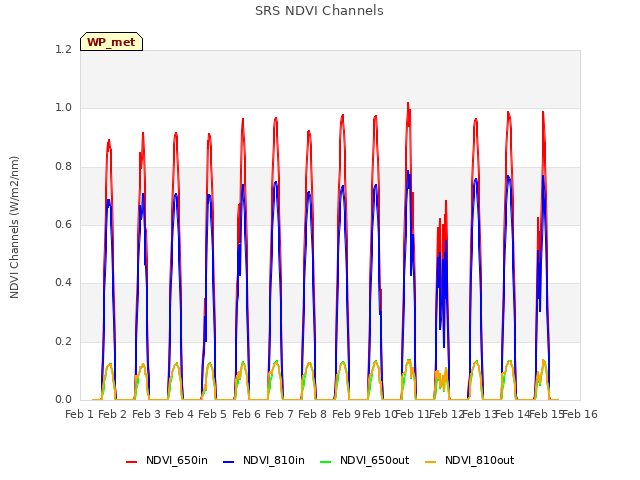
Task: Click the Feb 8 x-axis label
Action: [312, 415]
